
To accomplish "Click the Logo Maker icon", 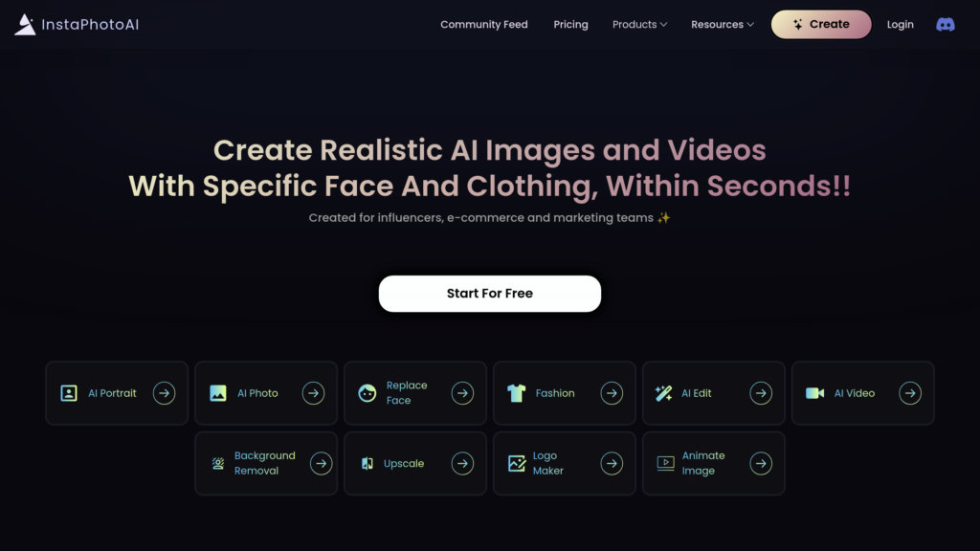I will (x=517, y=464).
